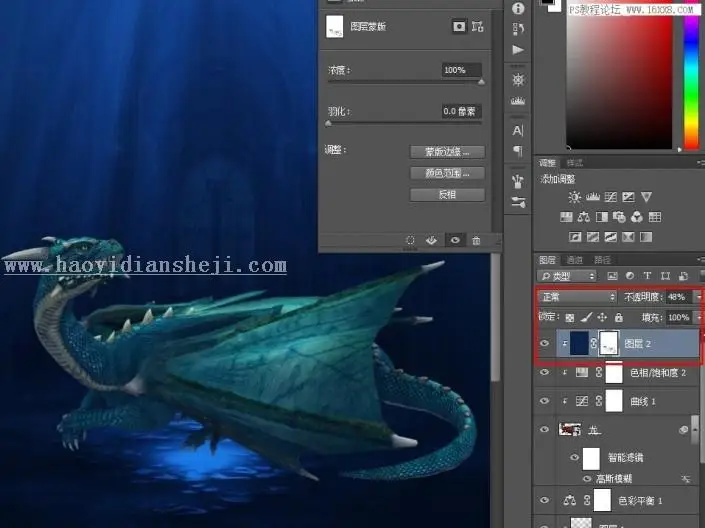Add a Vibrance adjustment
This screenshot has height=528, width=705.
point(646,197)
